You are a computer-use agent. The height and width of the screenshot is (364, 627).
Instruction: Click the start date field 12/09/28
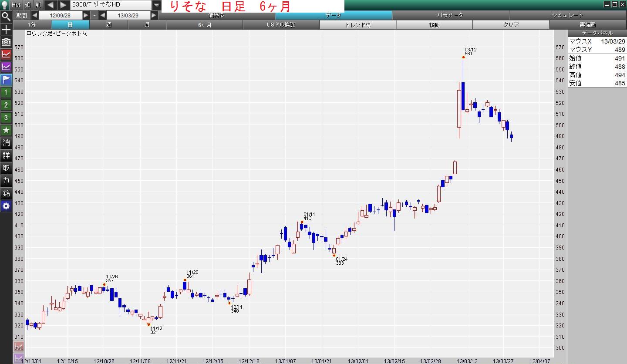(60, 15)
